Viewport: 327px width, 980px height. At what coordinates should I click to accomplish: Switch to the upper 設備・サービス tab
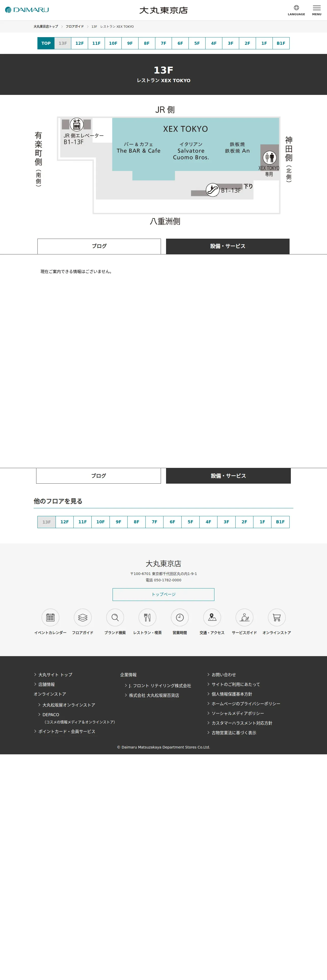click(x=228, y=246)
